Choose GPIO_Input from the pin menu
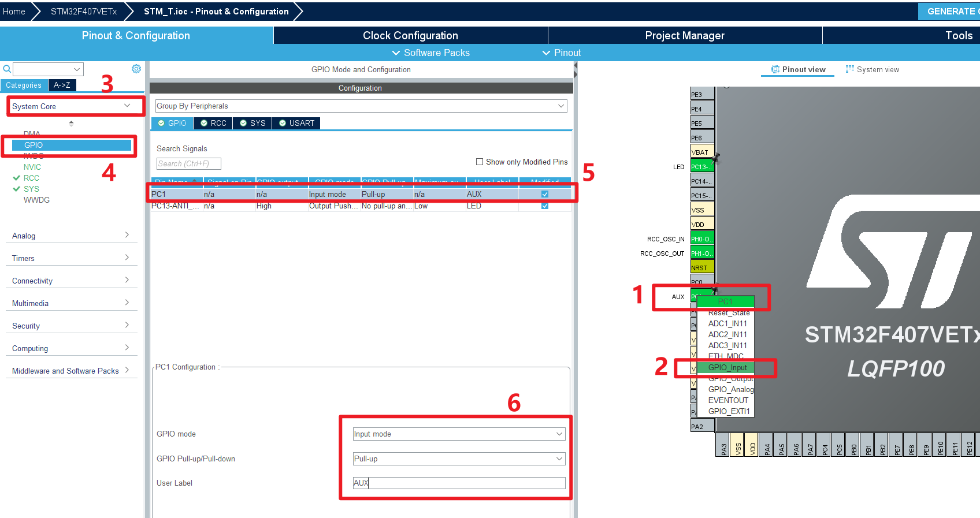This screenshot has width=980, height=518. pos(726,367)
